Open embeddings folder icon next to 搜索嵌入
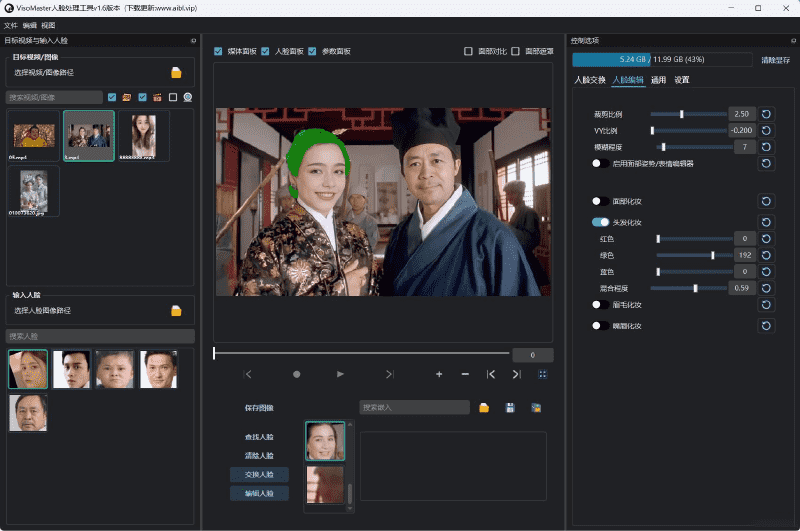The width and height of the screenshot is (800, 531). coord(484,408)
